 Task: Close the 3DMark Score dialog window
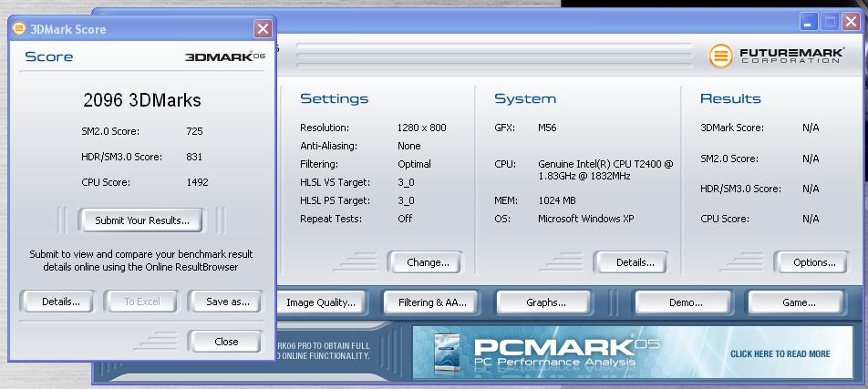click(263, 29)
